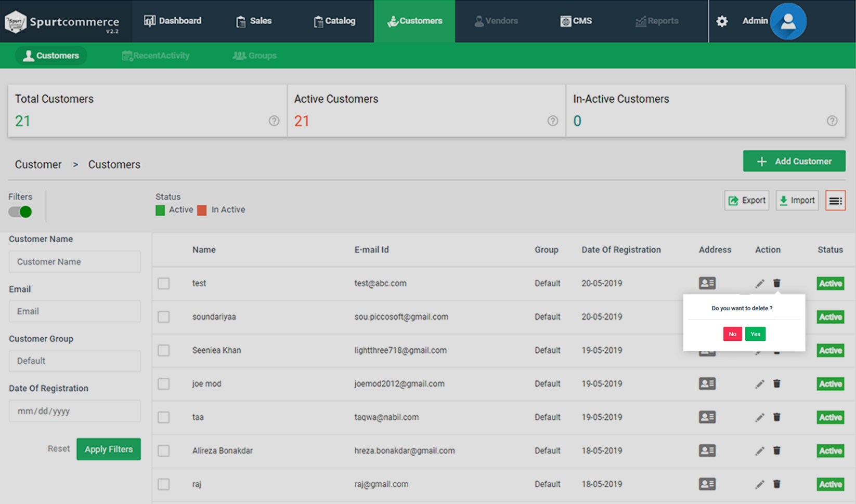The image size is (856, 504).
Task: Click the Admin profile avatar
Action: (x=788, y=21)
